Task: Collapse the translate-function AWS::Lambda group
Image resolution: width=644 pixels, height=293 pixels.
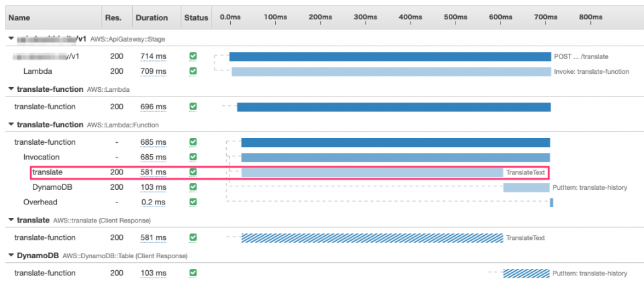Action: tap(11, 89)
